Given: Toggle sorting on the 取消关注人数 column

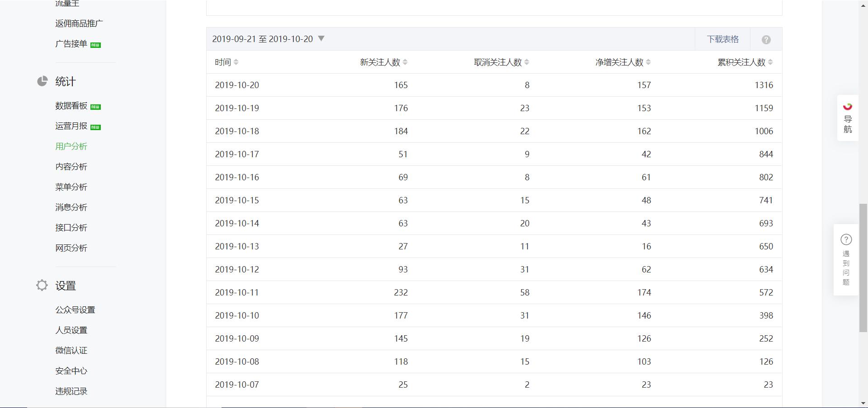Looking at the screenshot, I should 528,62.
